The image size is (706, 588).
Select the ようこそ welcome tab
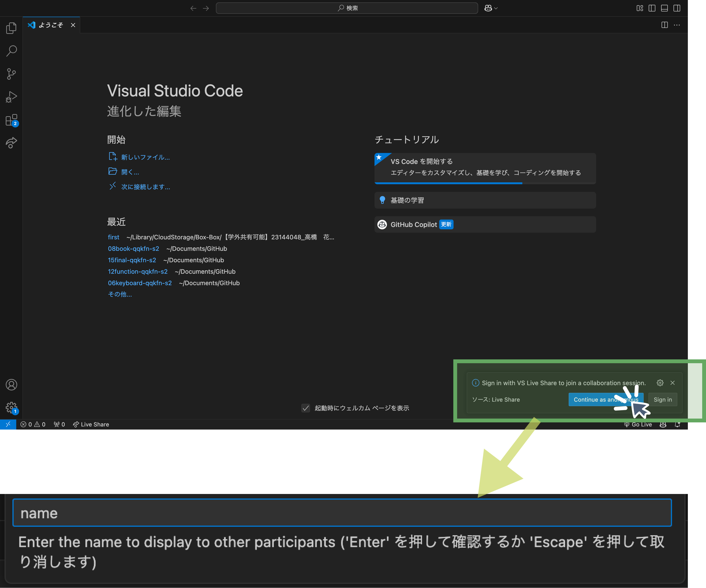coord(51,25)
